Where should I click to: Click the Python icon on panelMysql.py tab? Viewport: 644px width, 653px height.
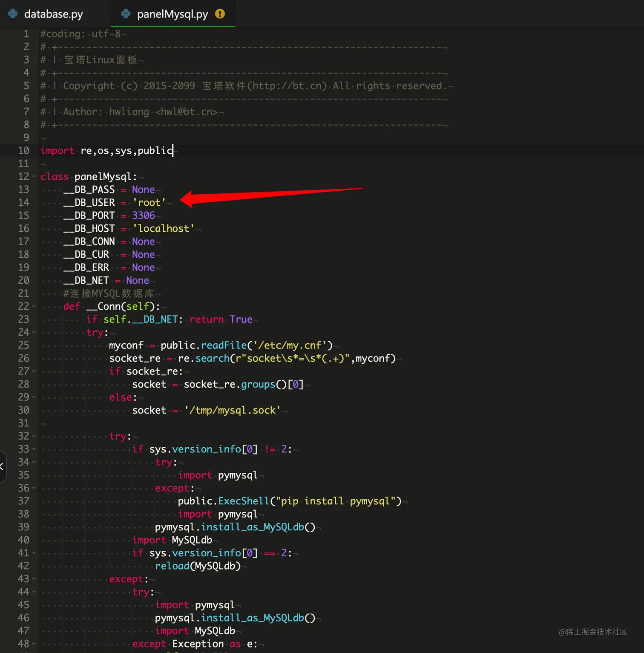pos(126,14)
